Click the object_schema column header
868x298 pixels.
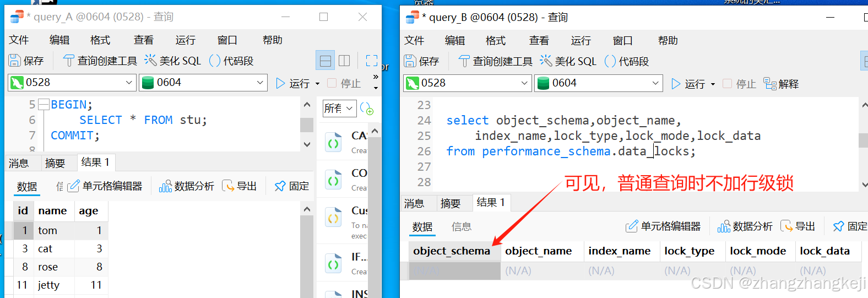point(454,251)
